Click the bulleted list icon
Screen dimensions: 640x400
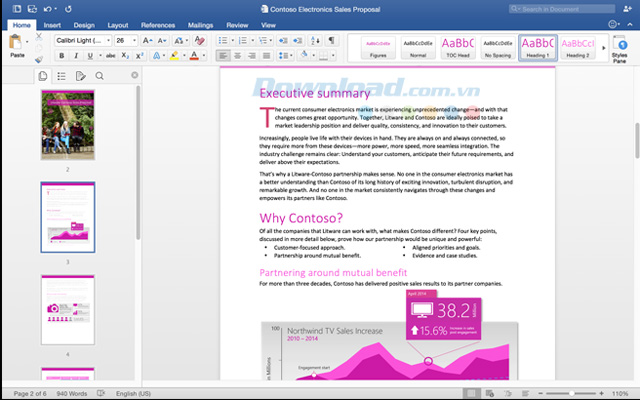pos(222,40)
